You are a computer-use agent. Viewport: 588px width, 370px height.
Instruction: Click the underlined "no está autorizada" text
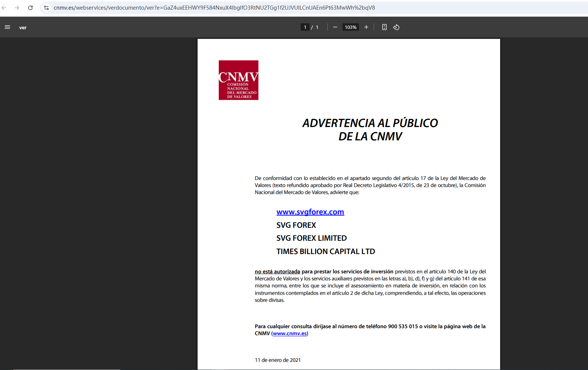[x=277, y=271]
